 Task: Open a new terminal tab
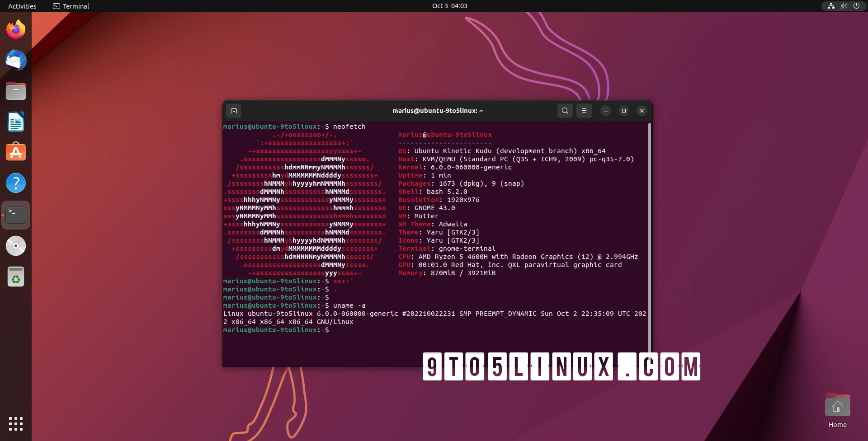[234, 110]
